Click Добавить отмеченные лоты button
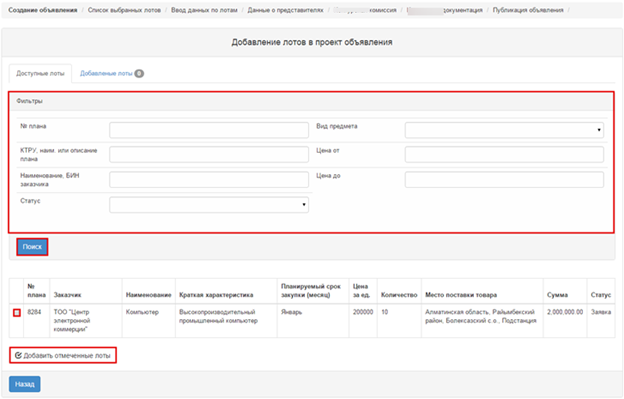 tap(63, 355)
